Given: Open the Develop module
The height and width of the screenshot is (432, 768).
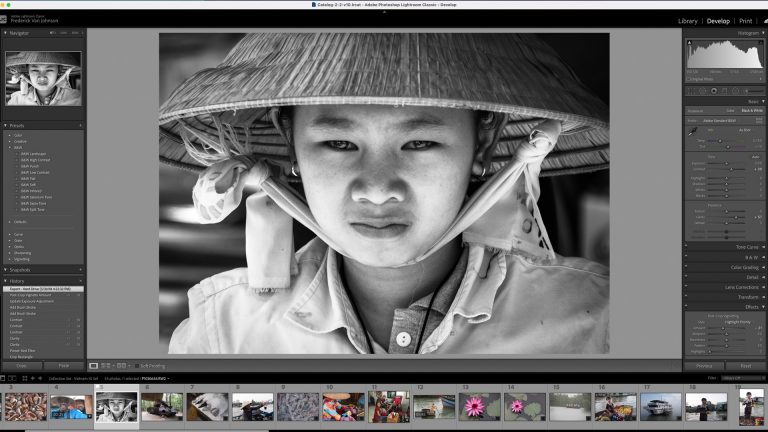Looking at the screenshot, I should tap(718, 21).
